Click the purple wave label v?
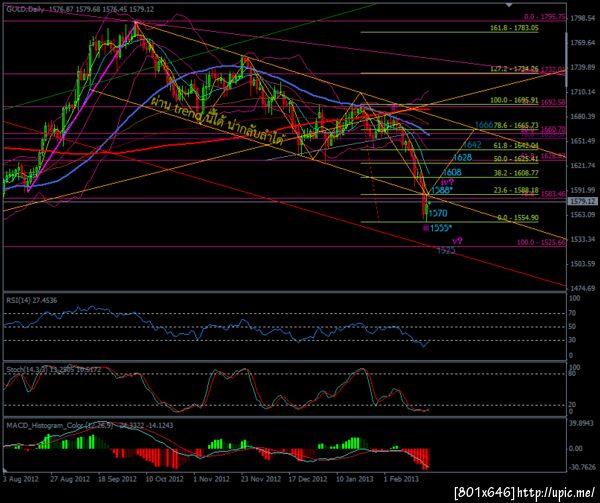600x503 pixels. pyautogui.click(x=457, y=241)
